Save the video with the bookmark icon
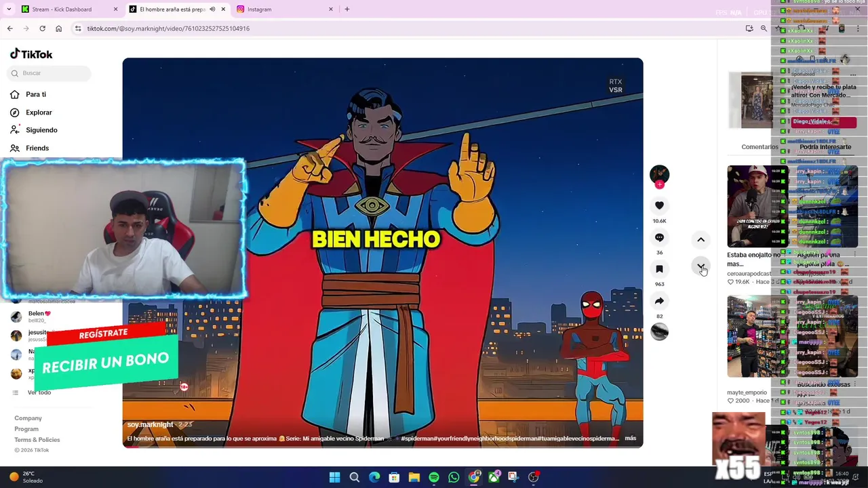Viewport: 868px width, 488px height. point(659,269)
